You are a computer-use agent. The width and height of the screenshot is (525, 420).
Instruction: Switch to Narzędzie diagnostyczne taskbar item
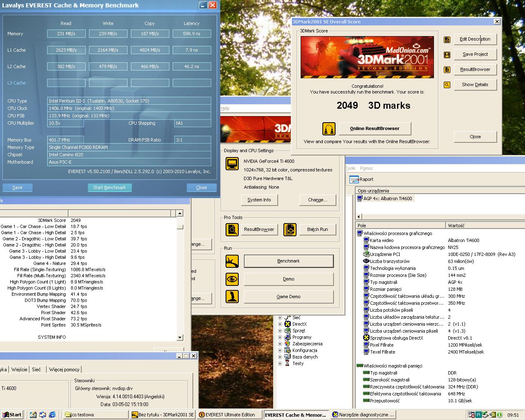[x=363, y=415]
